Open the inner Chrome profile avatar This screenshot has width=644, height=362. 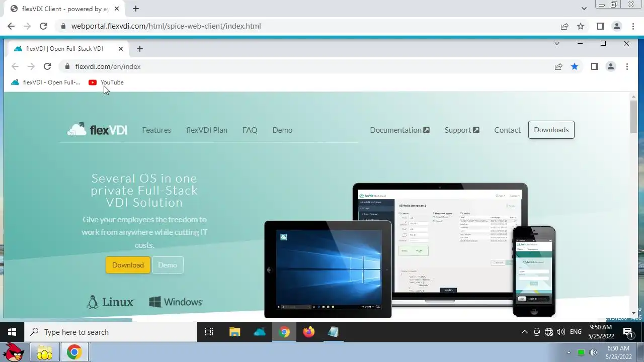pos(611,66)
